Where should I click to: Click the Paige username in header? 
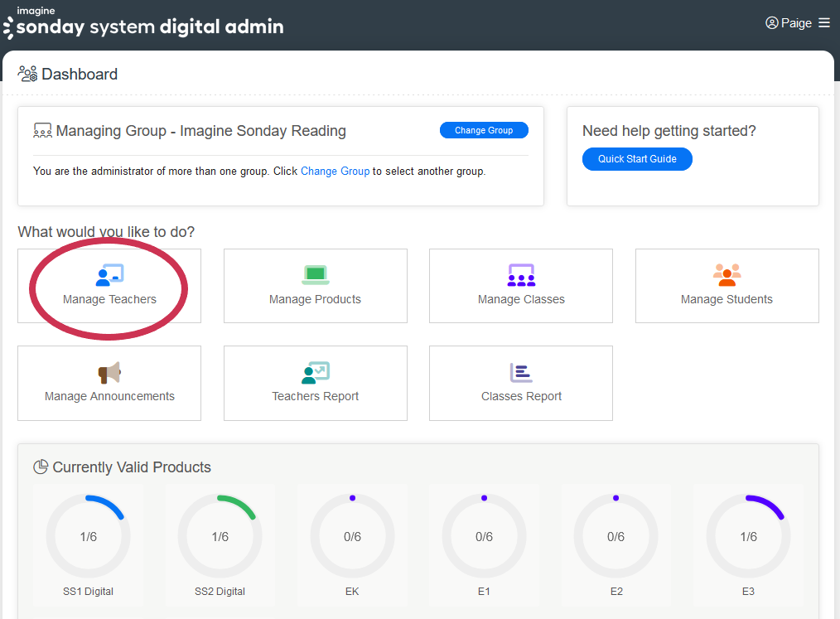796,23
